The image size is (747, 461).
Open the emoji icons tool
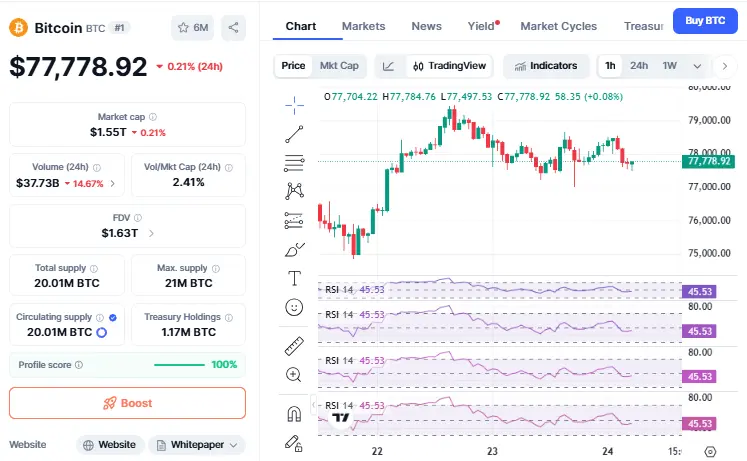294,307
